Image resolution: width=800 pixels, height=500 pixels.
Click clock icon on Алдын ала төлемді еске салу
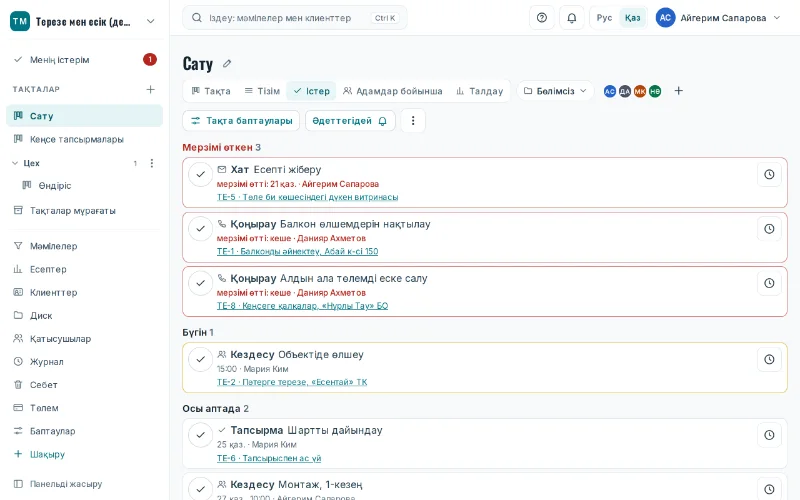point(769,283)
